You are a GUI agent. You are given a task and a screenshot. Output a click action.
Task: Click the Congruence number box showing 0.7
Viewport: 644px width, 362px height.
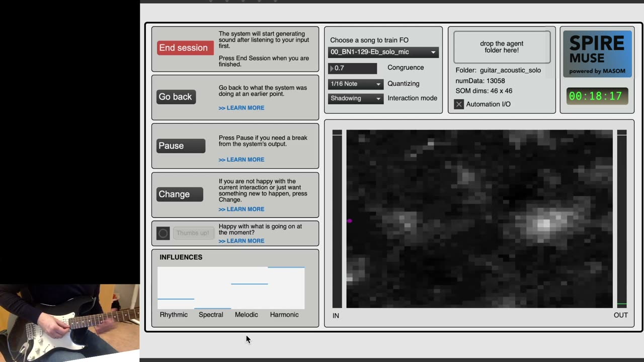352,68
